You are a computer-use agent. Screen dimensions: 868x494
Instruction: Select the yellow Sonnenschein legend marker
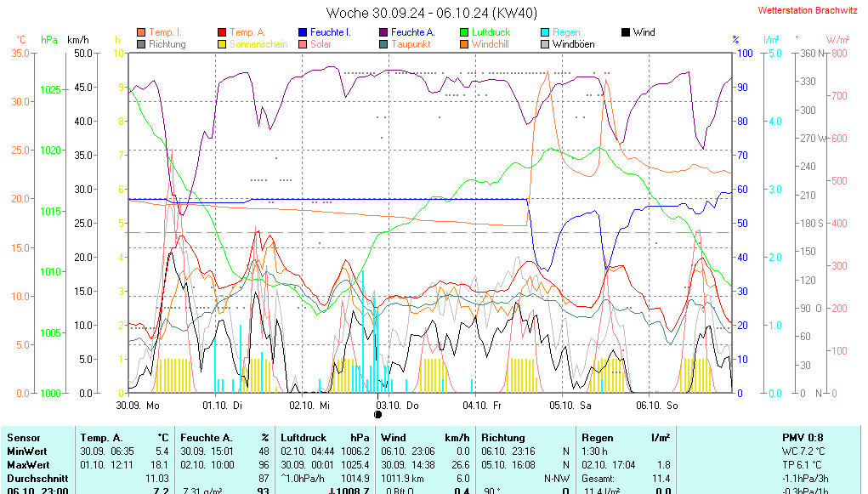(x=222, y=44)
